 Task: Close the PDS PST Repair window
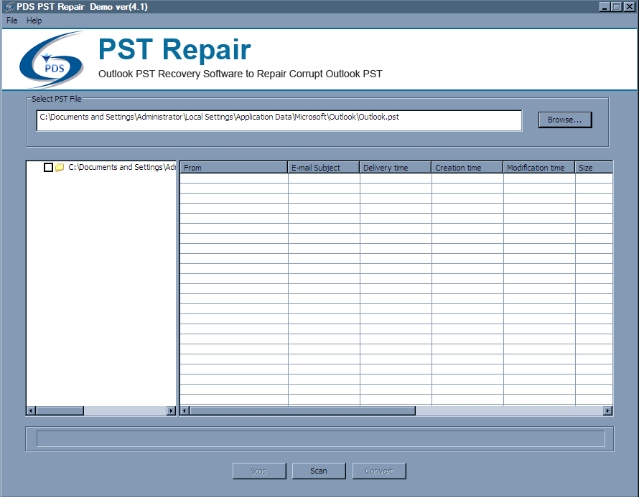point(629,7)
